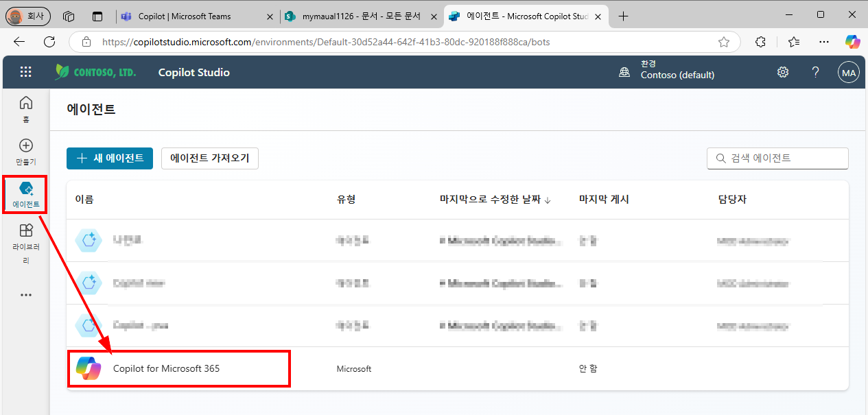Open the Copilot for Microsoft 365 agent

tap(166, 368)
